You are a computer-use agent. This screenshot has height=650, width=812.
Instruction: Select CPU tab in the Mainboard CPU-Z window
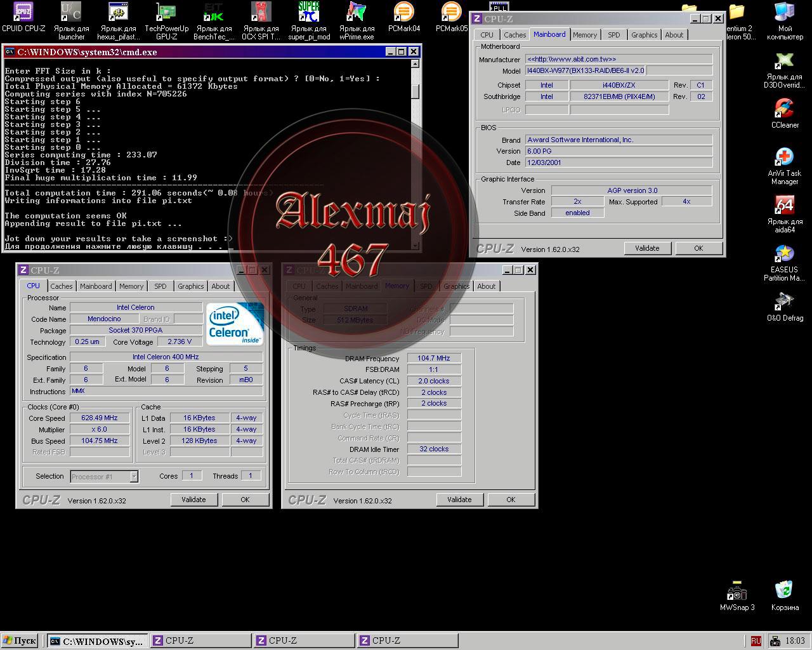point(487,35)
